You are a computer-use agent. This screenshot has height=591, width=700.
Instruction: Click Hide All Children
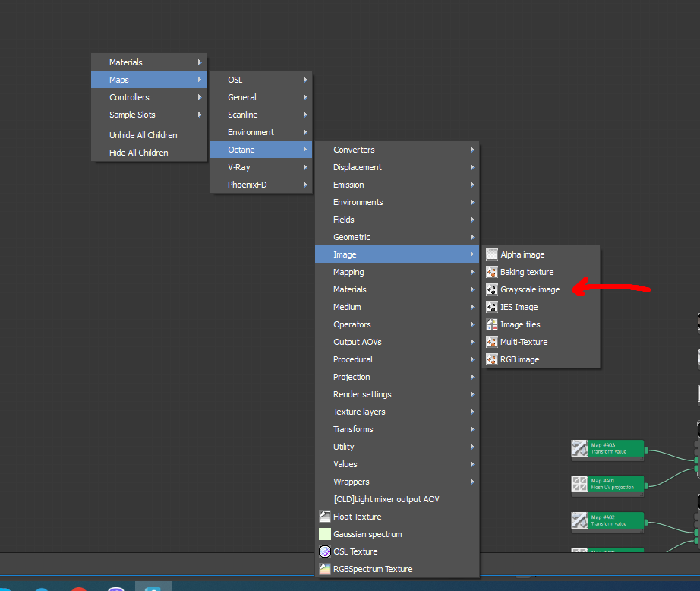pos(139,153)
